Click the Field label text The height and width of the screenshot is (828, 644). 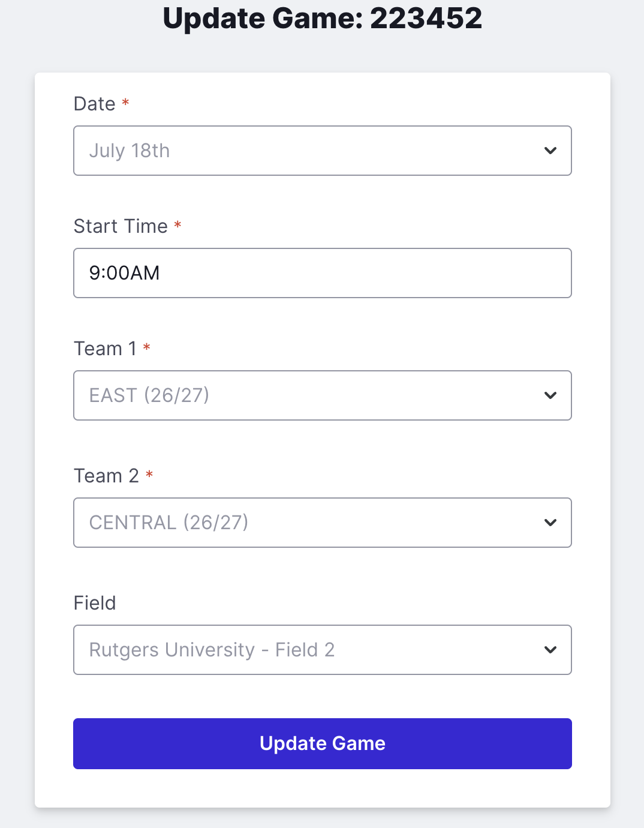[x=95, y=603]
